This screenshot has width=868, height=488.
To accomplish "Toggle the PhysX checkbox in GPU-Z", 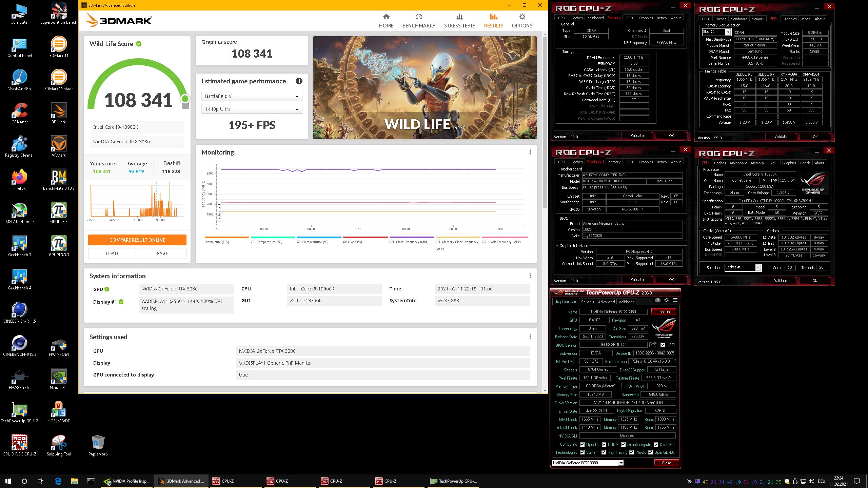I will [631, 452].
